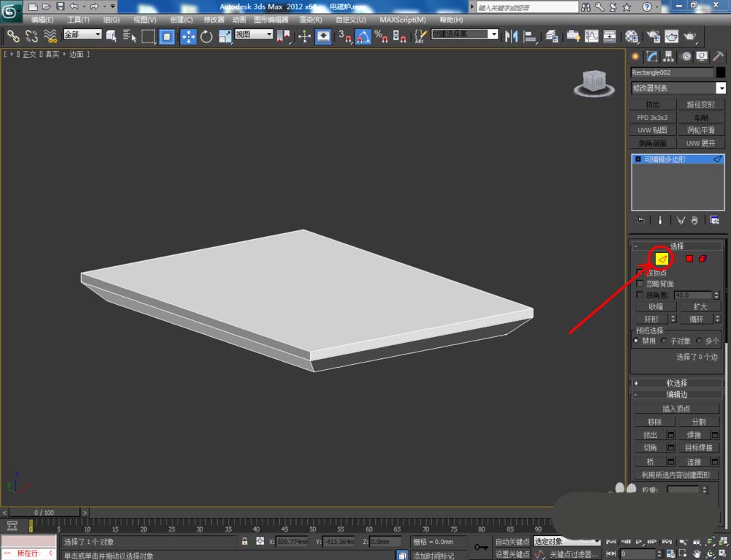
Task: Switch to the Create command panel tab
Action: pos(635,56)
